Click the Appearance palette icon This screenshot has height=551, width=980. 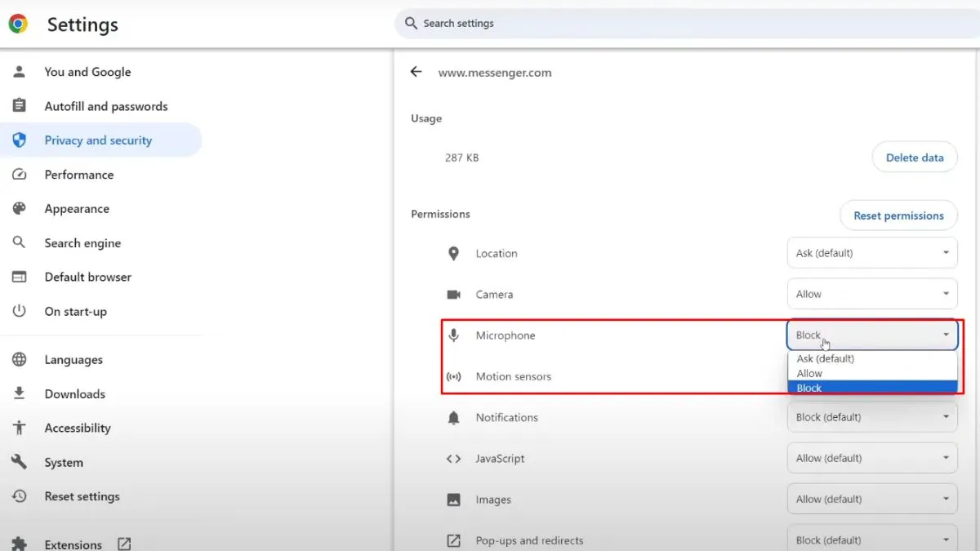click(19, 209)
